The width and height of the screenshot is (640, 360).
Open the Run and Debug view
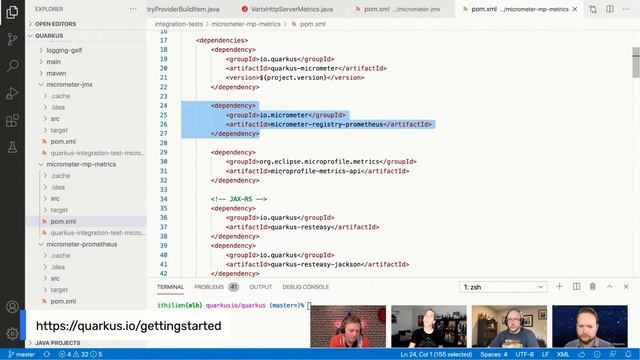click(x=12, y=93)
